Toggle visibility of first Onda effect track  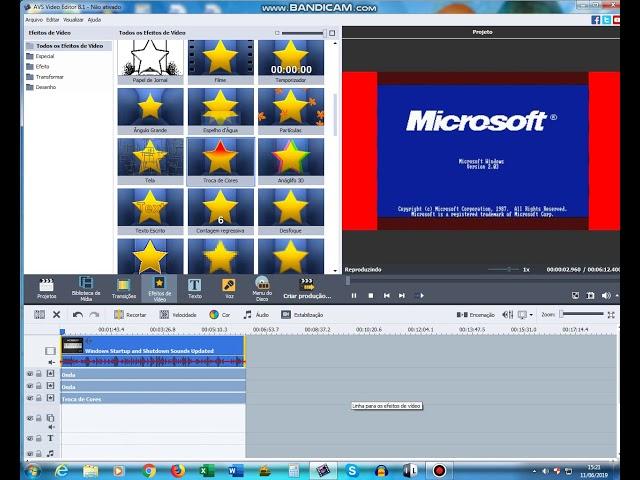(30, 373)
